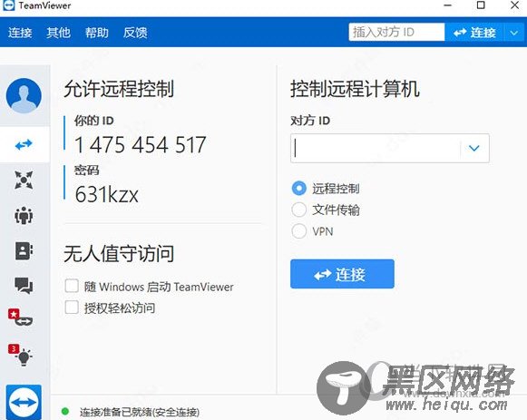The width and height of the screenshot is (527, 420).
Task: Open the Chat bubbles sidebar icon
Action: 24,286
